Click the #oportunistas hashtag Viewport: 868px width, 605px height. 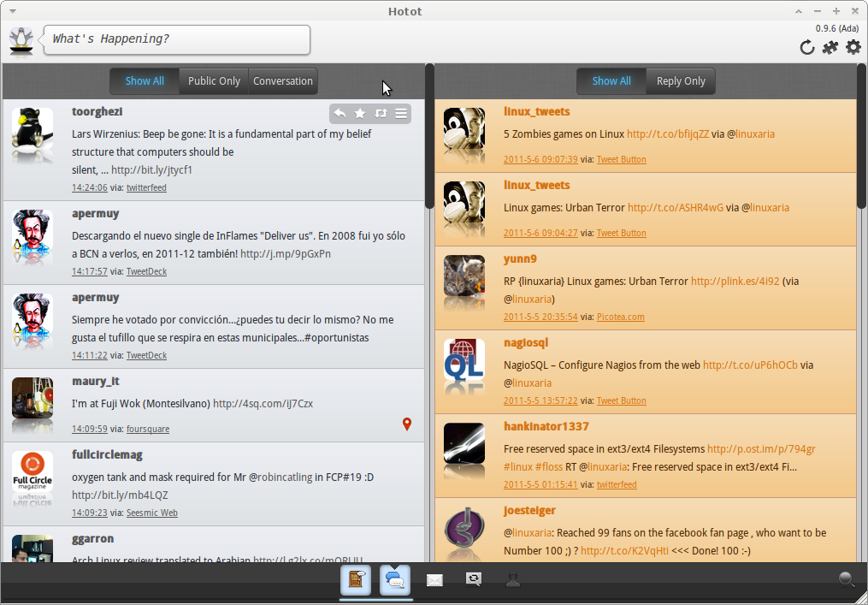pyautogui.click(x=337, y=337)
